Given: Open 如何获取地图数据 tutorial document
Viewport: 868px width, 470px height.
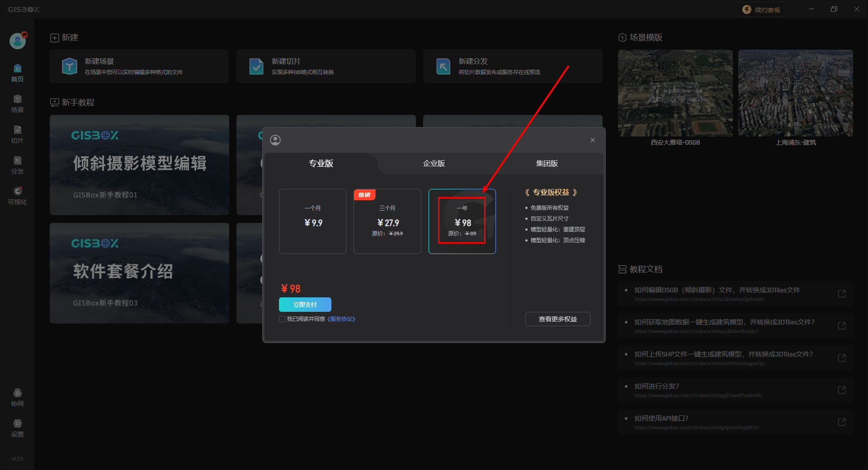Looking at the screenshot, I should (736, 326).
